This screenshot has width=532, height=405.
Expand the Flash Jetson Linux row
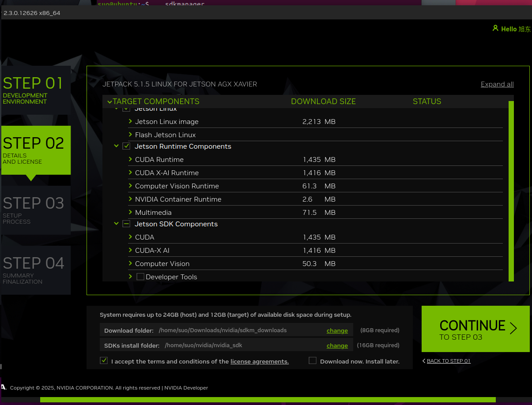(131, 134)
